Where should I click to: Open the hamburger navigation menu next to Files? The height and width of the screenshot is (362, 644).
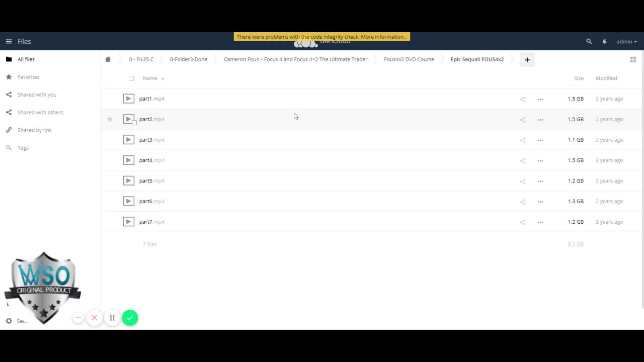point(9,42)
